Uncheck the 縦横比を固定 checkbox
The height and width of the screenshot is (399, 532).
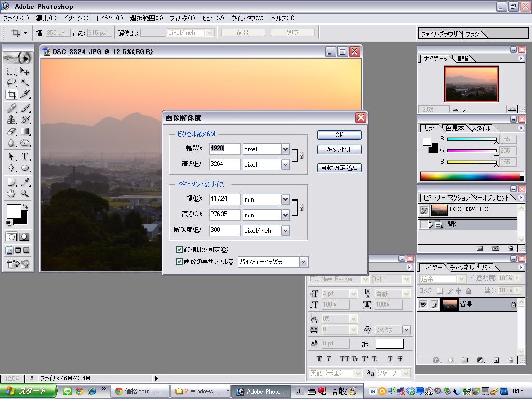click(180, 250)
